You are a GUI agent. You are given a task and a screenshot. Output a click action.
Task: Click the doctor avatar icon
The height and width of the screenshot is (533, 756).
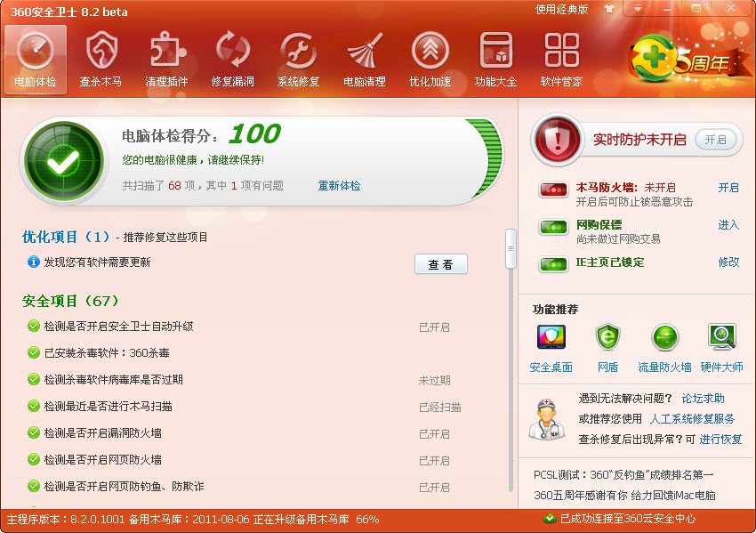[547, 419]
